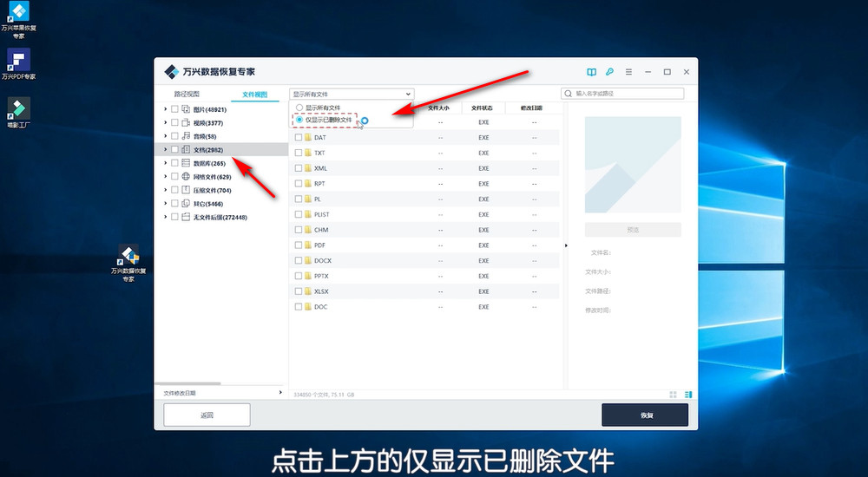This screenshot has height=477, width=868.
Task: Click the PPTX folder icon
Action: point(308,276)
